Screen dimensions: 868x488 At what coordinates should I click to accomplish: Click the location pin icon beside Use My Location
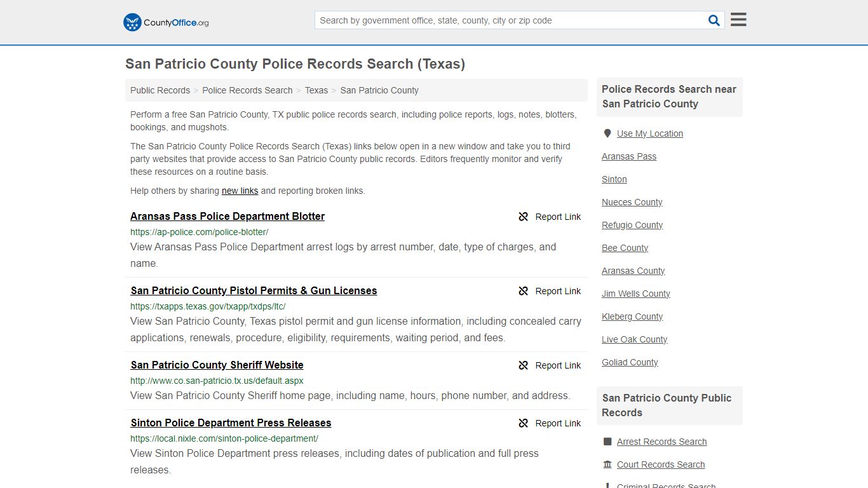[x=607, y=133]
